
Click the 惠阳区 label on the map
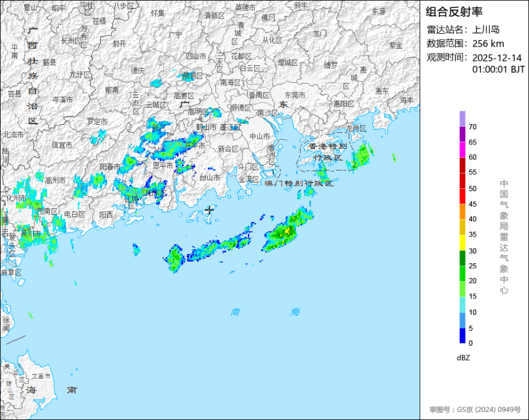[344, 104]
